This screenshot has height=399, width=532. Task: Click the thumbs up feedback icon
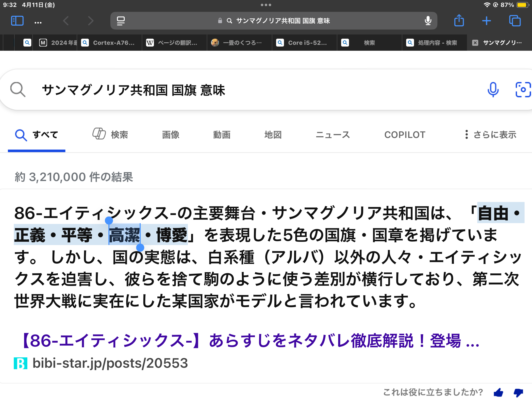[499, 392]
